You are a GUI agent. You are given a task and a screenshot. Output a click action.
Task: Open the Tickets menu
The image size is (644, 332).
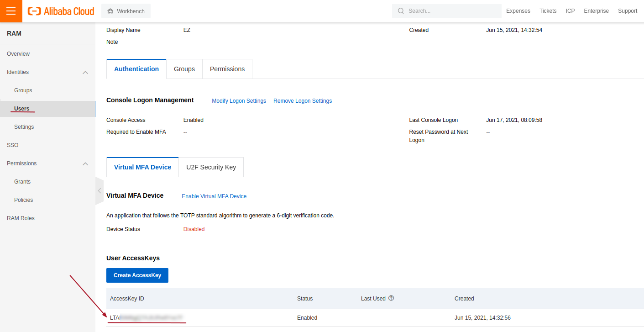click(x=548, y=11)
